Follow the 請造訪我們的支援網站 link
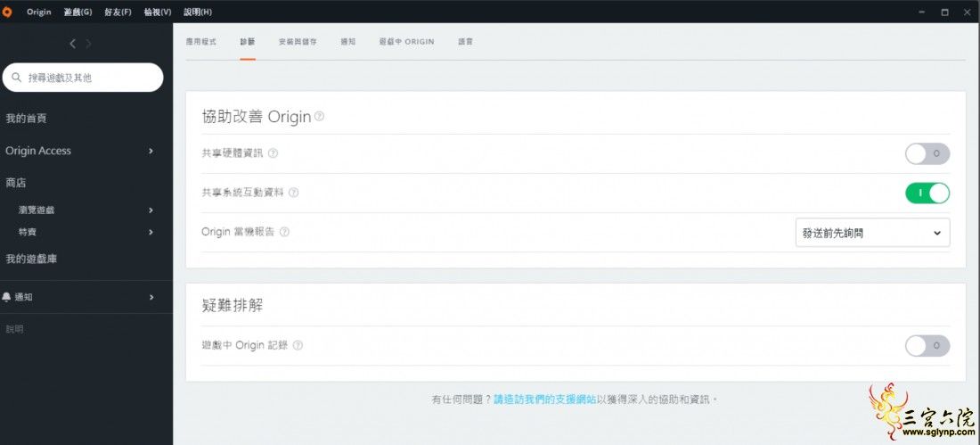 (545, 400)
